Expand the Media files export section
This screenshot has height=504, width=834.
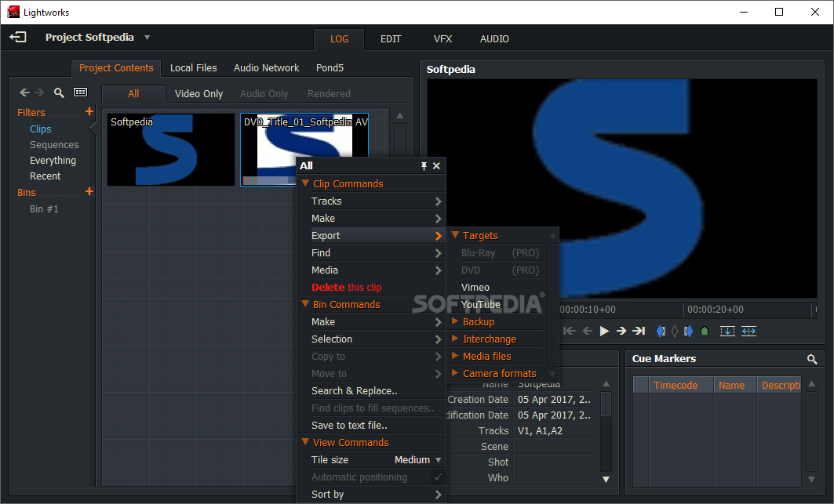tap(455, 356)
